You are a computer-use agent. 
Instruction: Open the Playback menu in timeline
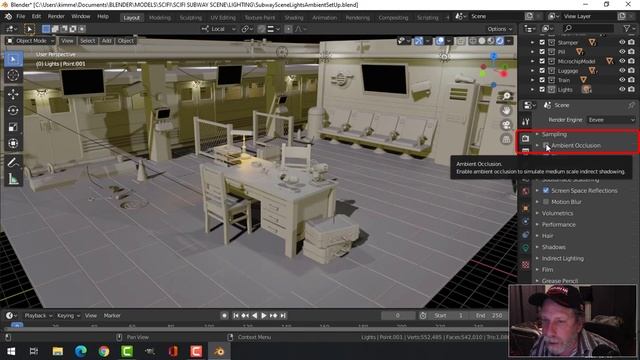pos(38,316)
